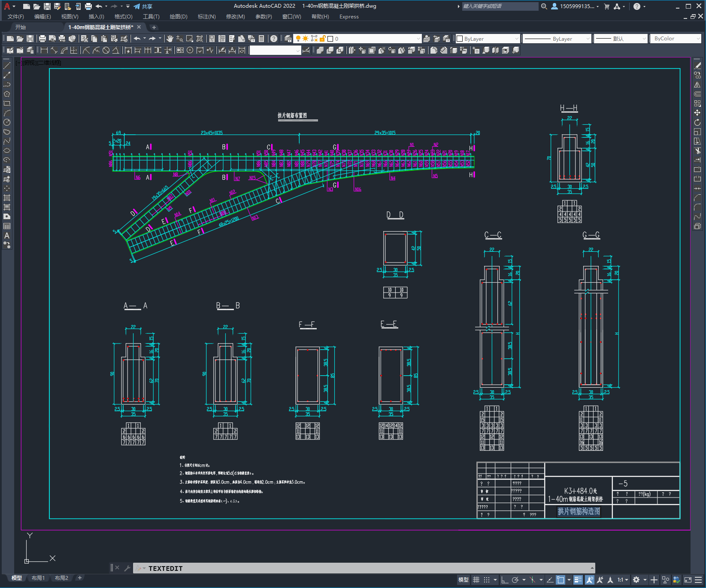Open the dimension style dropdown
Screen dimensions: 706x588
[275, 50]
